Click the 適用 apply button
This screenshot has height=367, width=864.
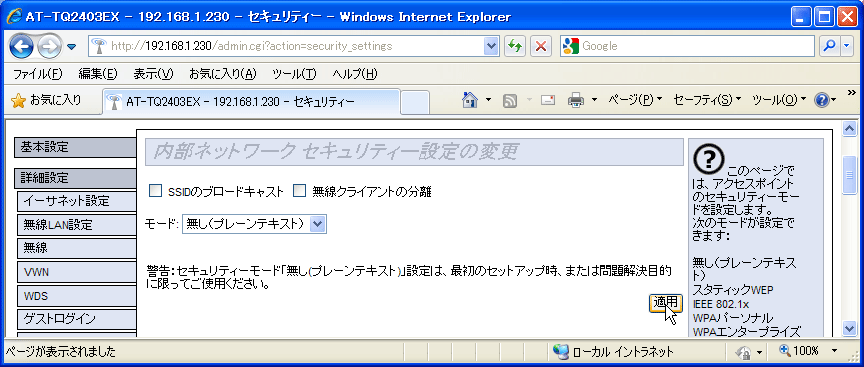click(666, 303)
